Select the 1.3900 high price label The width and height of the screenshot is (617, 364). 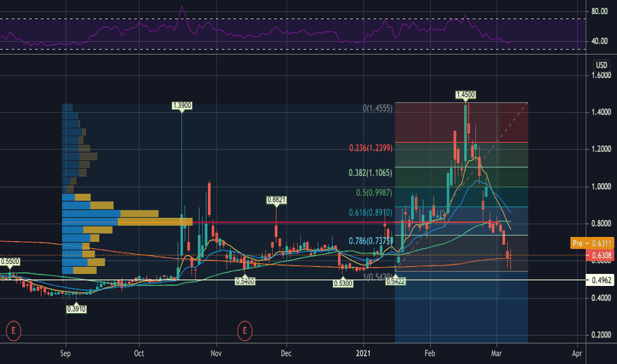(x=182, y=105)
